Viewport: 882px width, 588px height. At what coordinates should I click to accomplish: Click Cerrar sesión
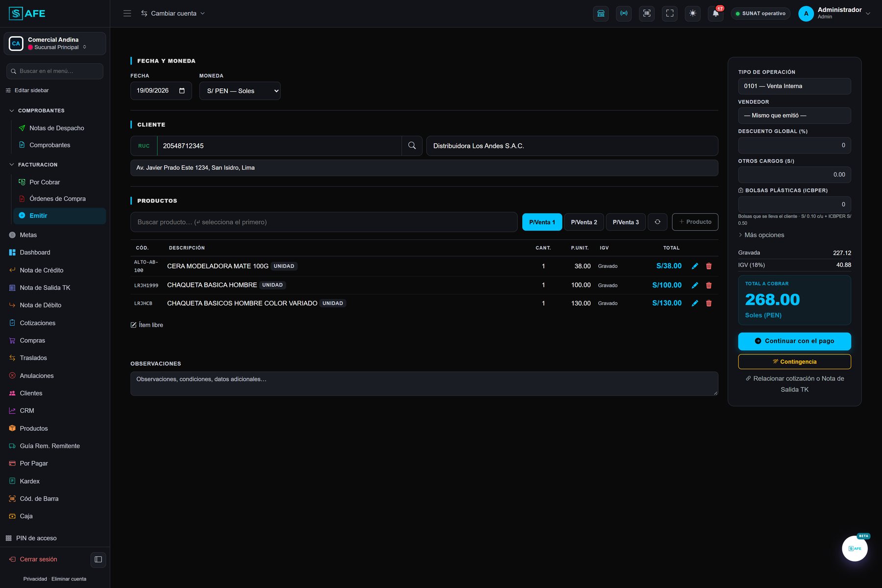[33, 560]
